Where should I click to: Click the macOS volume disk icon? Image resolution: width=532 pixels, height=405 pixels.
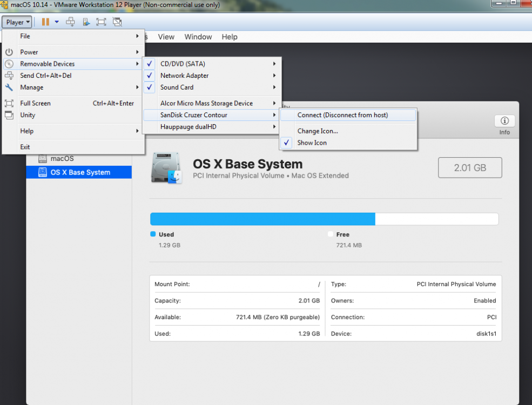tap(43, 159)
